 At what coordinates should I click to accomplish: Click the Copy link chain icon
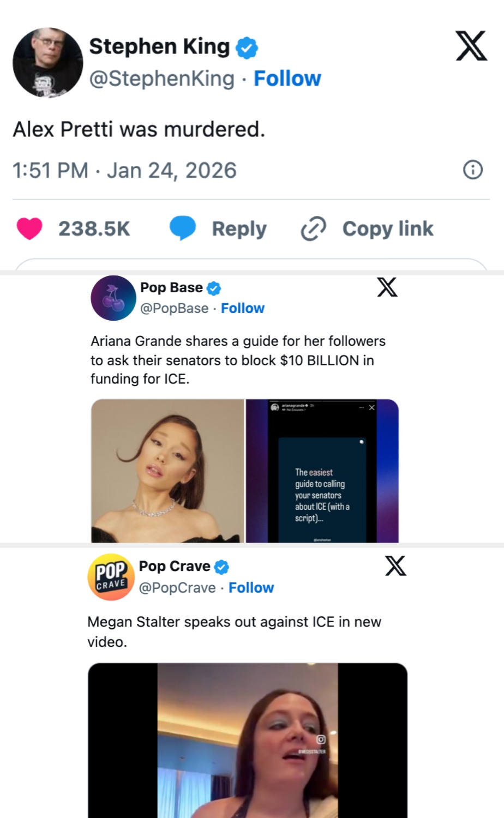(x=312, y=228)
